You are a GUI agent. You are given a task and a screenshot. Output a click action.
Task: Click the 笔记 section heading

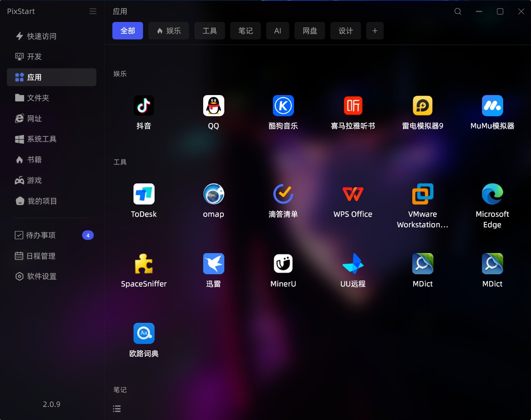coord(120,390)
